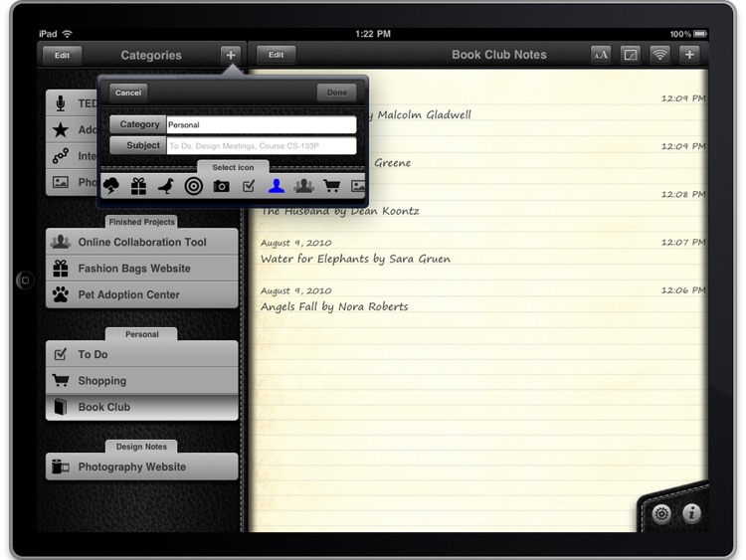Tap the Personal category tab in sidebar

(142, 334)
